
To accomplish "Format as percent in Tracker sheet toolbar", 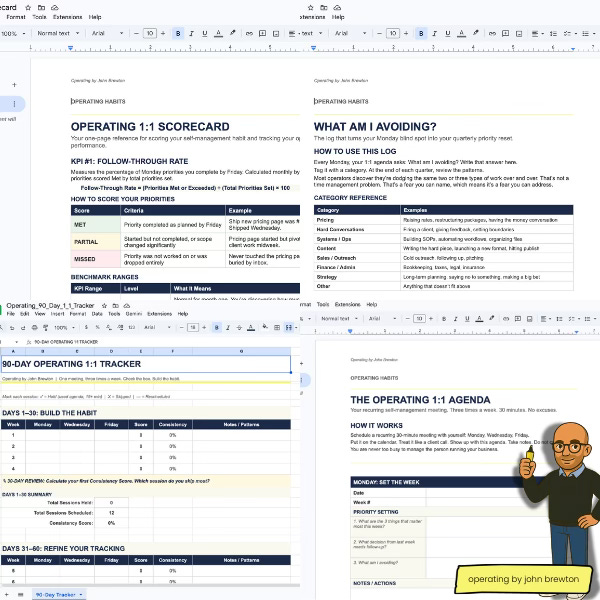I will tap(98, 328).
